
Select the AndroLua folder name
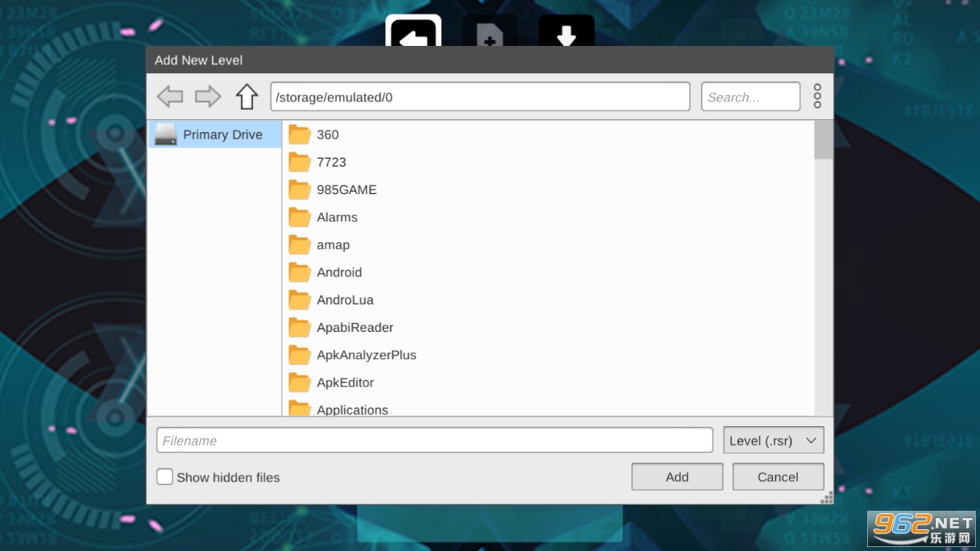(x=345, y=300)
